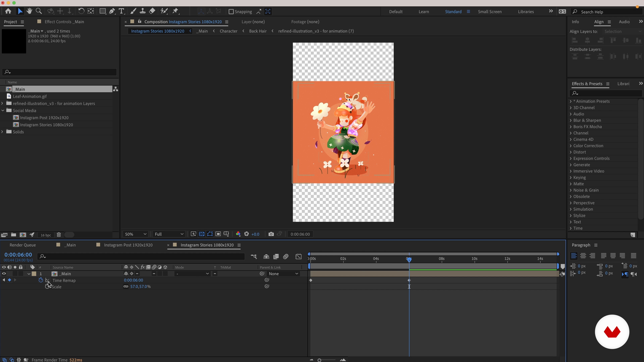Switch to the Info panel tab
644x362 pixels.
click(x=575, y=22)
